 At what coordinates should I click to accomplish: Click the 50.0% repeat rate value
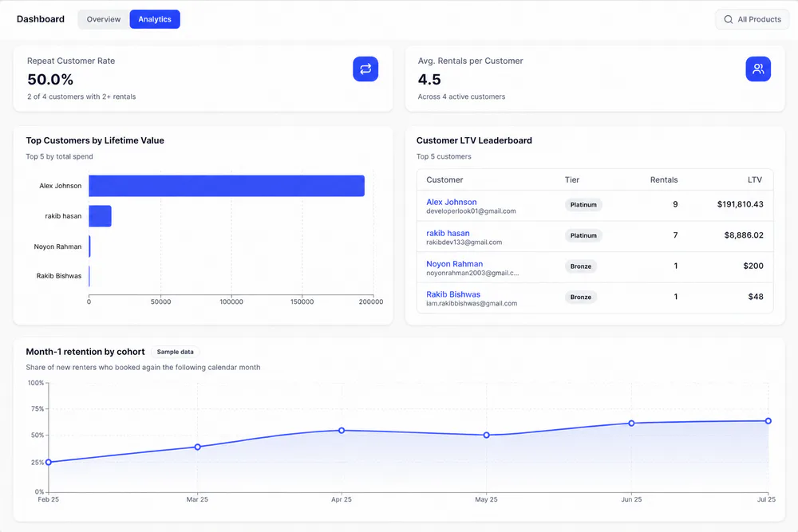50,80
